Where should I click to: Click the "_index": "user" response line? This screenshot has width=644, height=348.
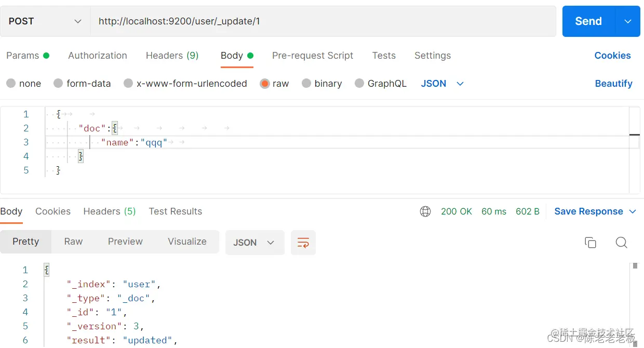pyautogui.click(x=114, y=284)
